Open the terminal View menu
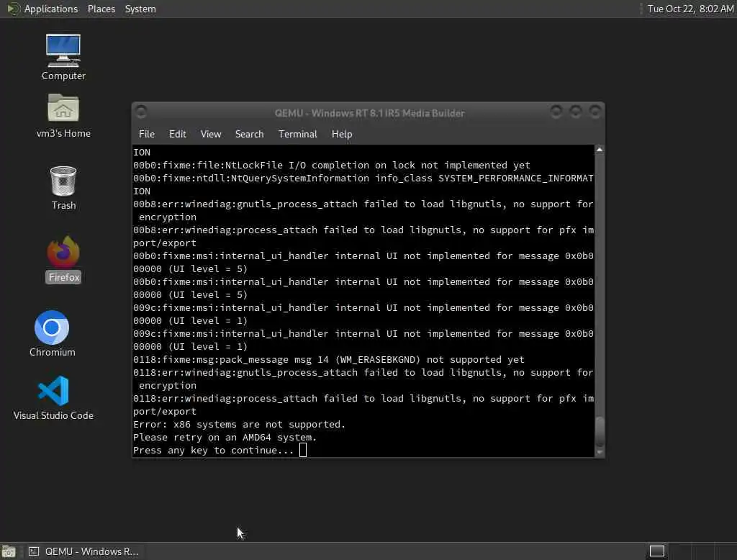Screen dimensions: 737x560 coord(211,134)
